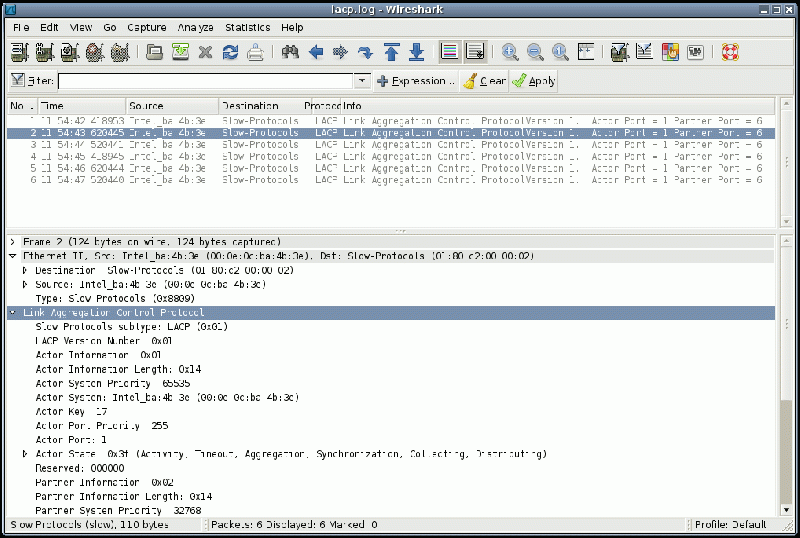Sort by the Info column header
The width and height of the screenshot is (800, 538).
point(558,106)
